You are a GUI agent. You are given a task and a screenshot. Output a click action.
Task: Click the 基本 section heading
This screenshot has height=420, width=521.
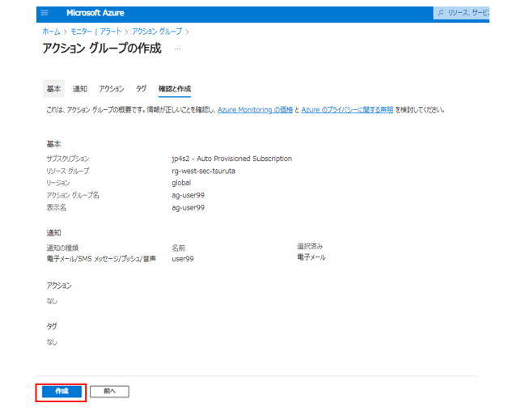54,144
